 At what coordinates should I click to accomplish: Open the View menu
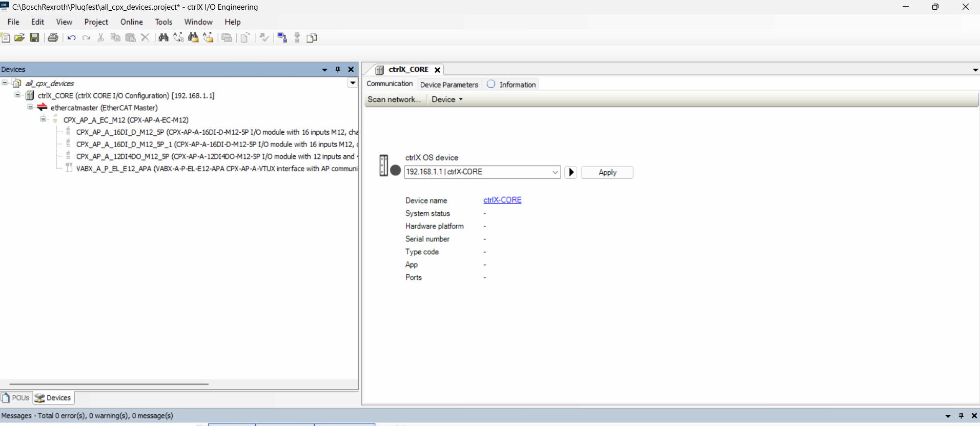point(64,22)
